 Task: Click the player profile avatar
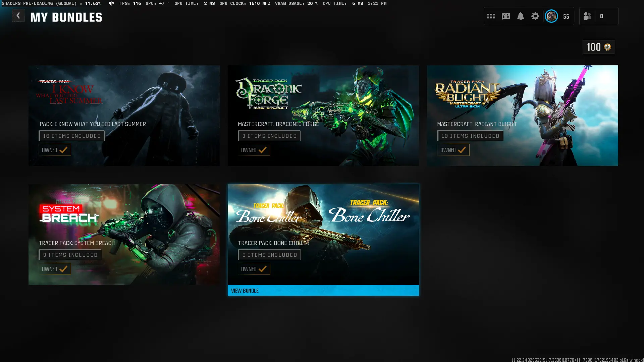click(x=551, y=16)
